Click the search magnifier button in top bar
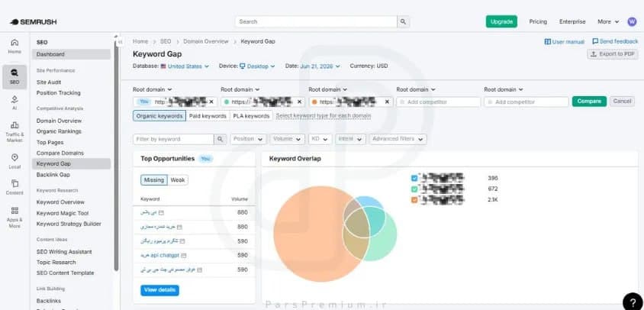 (x=403, y=22)
